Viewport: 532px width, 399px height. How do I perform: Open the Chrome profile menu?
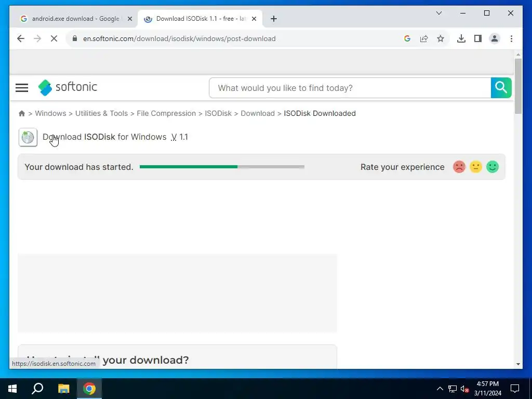[x=495, y=38]
